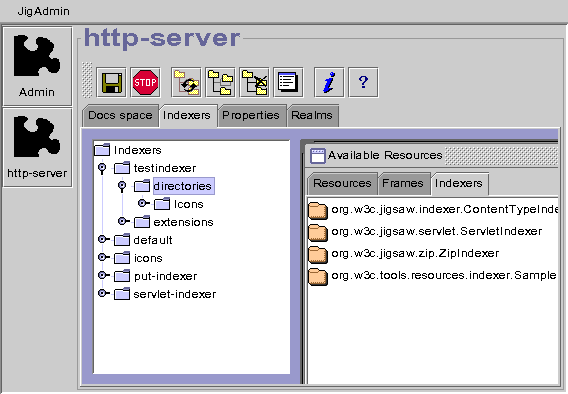Click the blue info 'i' icon
The image size is (568, 394).
[329, 83]
